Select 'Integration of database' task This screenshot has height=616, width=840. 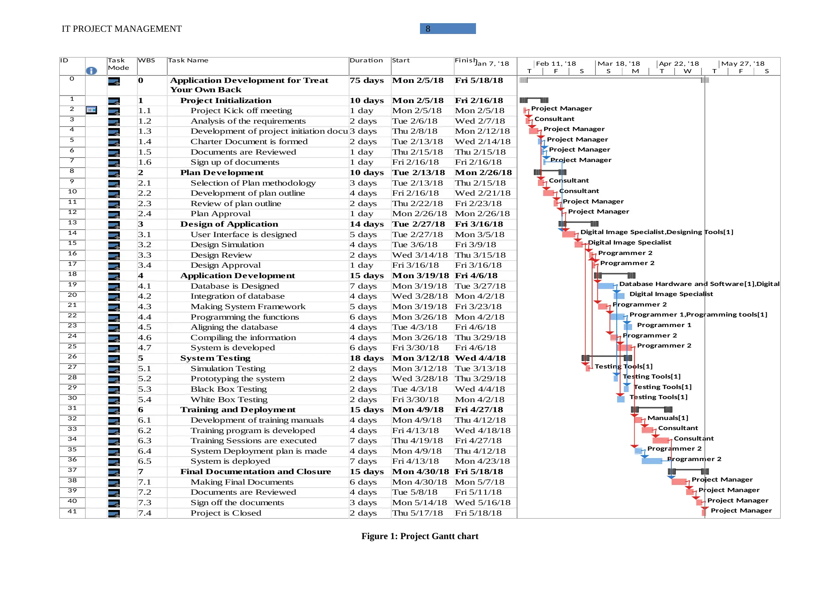click(237, 296)
